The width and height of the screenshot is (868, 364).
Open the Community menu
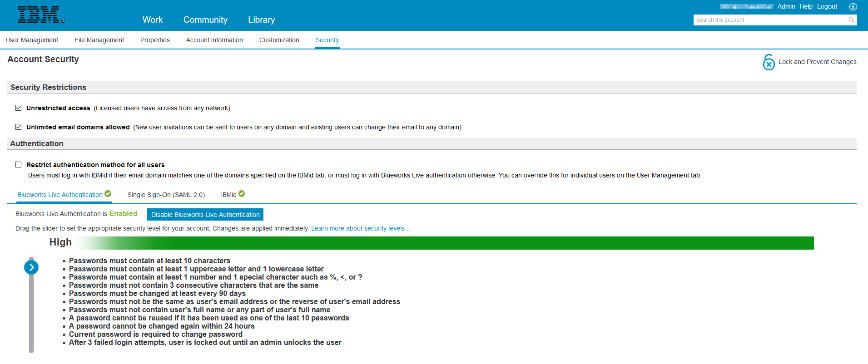(x=205, y=20)
